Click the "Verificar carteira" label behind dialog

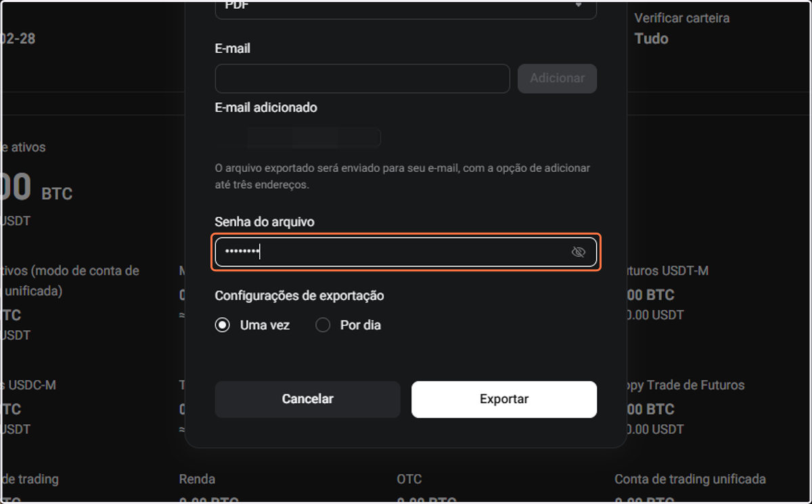[682, 18]
